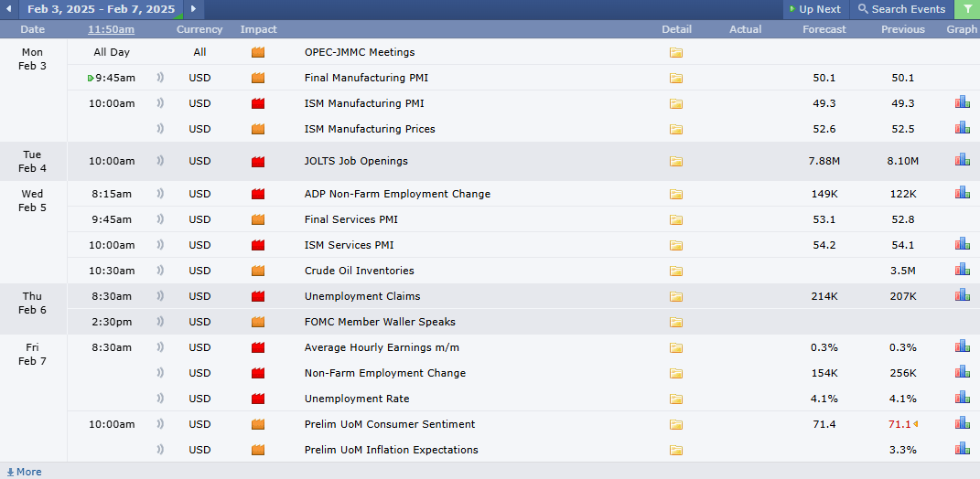Click orange impact icon for Crude Oil Inventories
The height and width of the screenshot is (479, 980).
[x=258, y=271]
